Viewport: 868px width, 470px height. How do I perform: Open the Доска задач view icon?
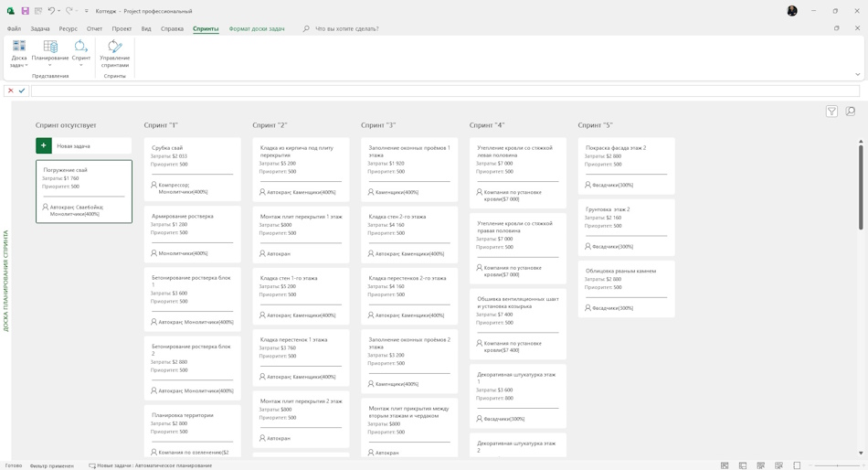pos(19,46)
